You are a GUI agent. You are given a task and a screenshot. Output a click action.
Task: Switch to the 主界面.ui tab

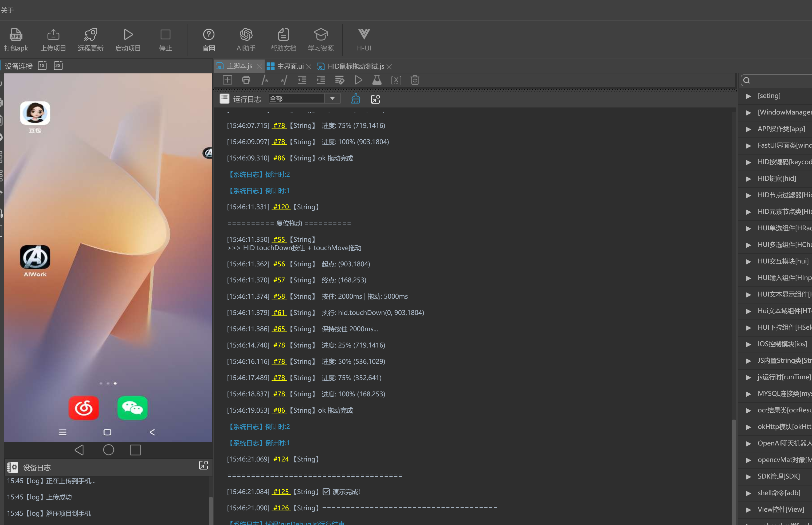click(x=290, y=66)
